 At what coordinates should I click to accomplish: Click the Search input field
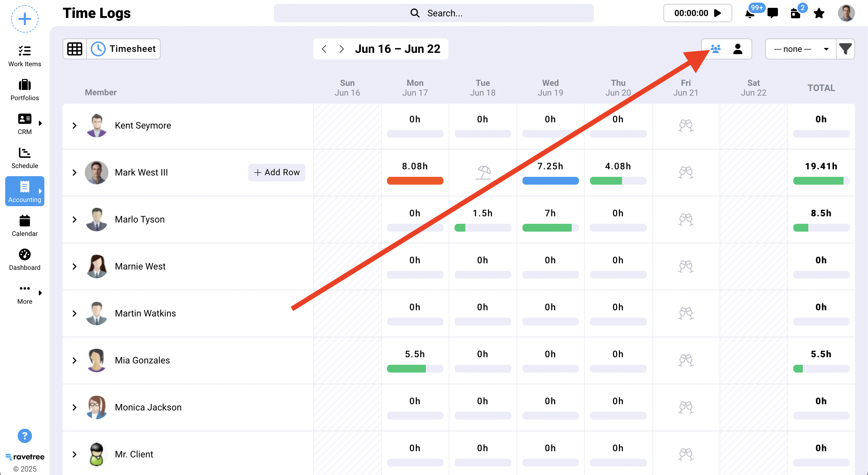coord(434,13)
